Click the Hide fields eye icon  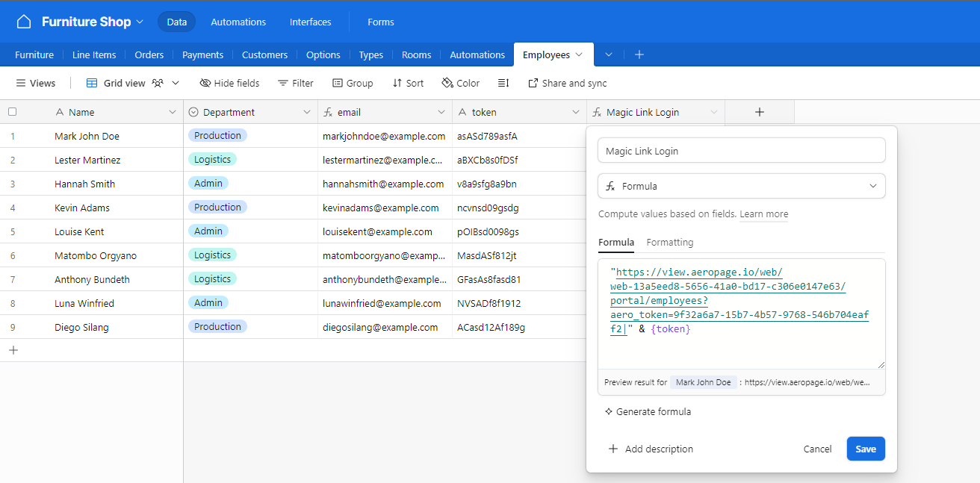205,83
